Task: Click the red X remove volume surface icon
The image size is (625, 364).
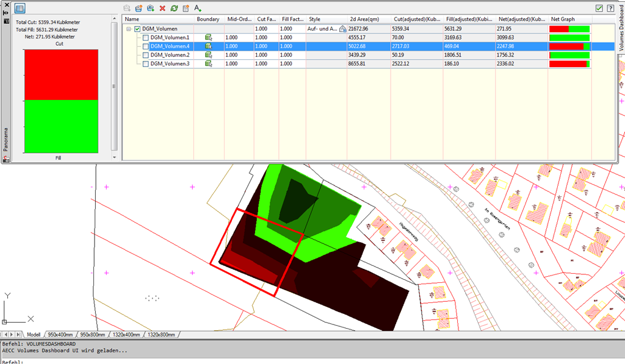Action: tap(162, 9)
